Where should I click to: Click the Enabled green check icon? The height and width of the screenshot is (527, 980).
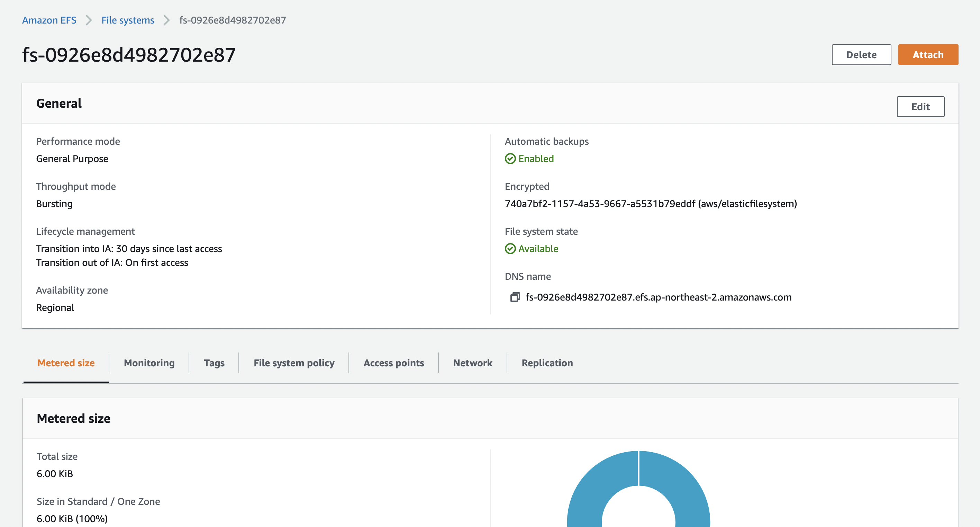(510, 158)
